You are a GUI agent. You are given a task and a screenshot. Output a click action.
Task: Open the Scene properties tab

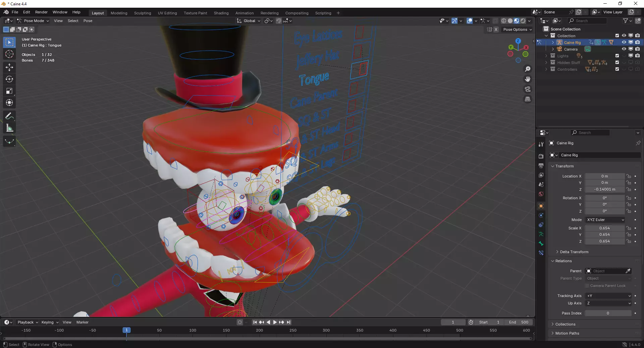click(541, 185)
